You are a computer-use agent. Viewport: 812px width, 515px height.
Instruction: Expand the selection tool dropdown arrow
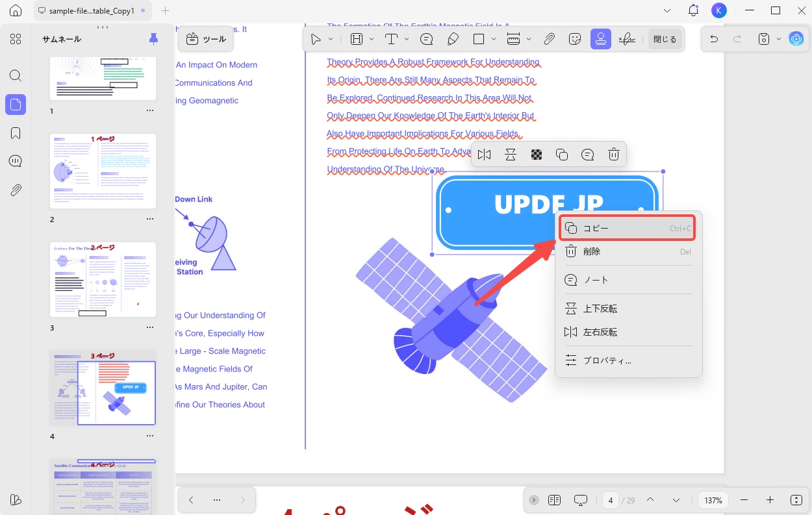click(331, 39)
